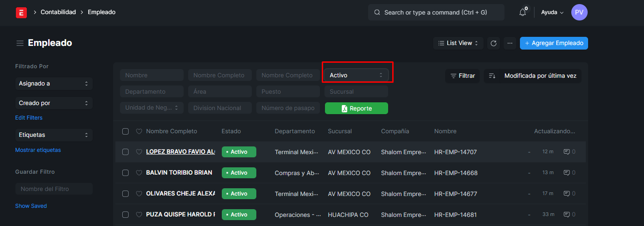Click the Agregar Empleado button
644x226 pixels.
554,43
